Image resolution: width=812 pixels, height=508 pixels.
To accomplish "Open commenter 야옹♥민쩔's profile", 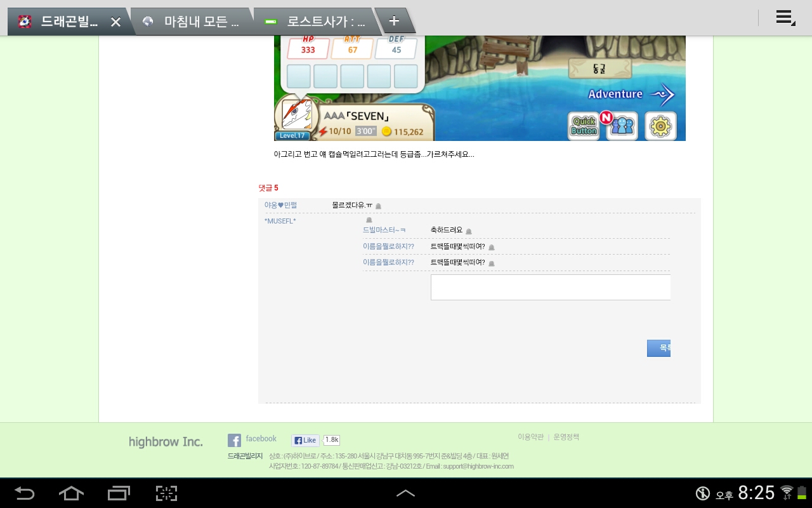I will [280, 205].
